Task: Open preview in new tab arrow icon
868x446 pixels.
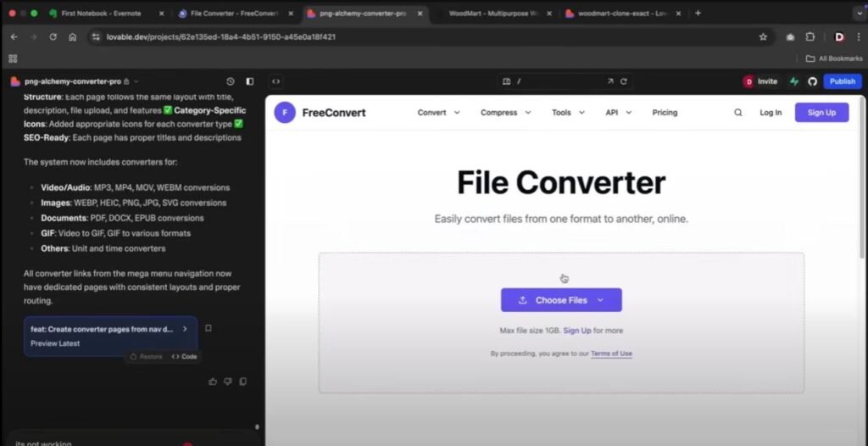Action: pyautogui.click(x=610, y=81)
